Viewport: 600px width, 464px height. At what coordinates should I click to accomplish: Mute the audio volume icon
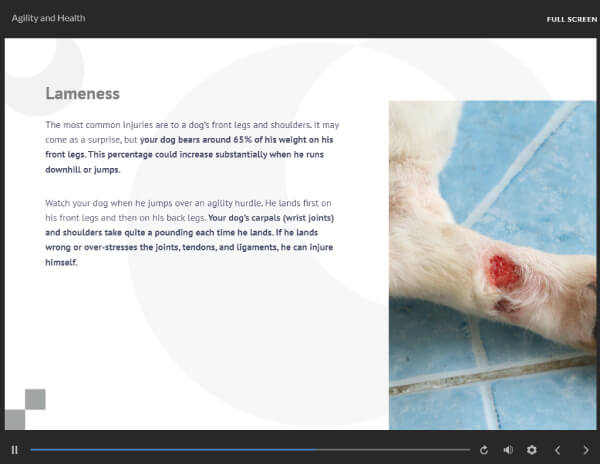(508, 450)
